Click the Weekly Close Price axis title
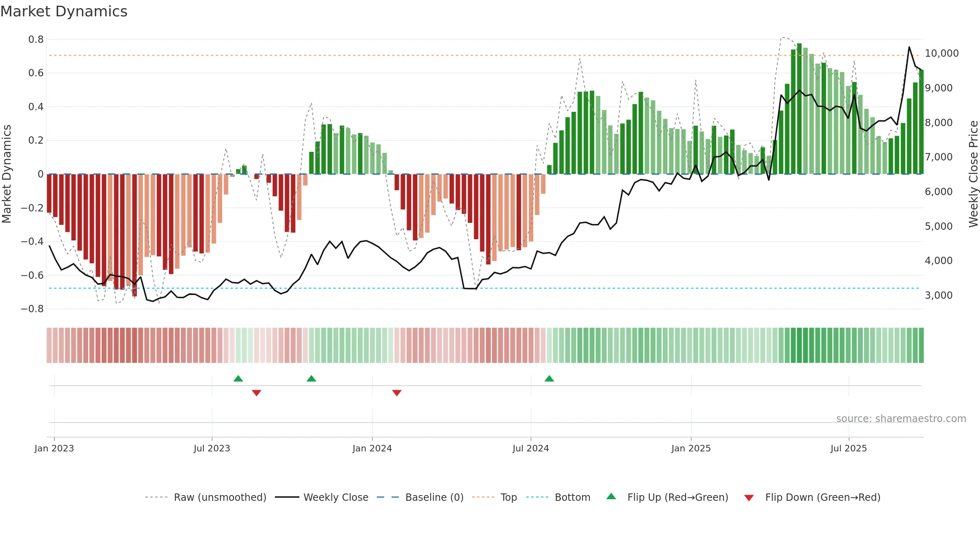 click(973, 174)
